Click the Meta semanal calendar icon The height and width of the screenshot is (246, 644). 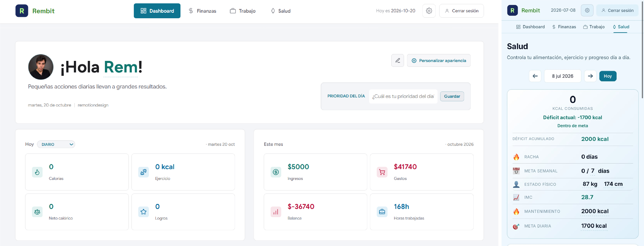click(516, 171)
